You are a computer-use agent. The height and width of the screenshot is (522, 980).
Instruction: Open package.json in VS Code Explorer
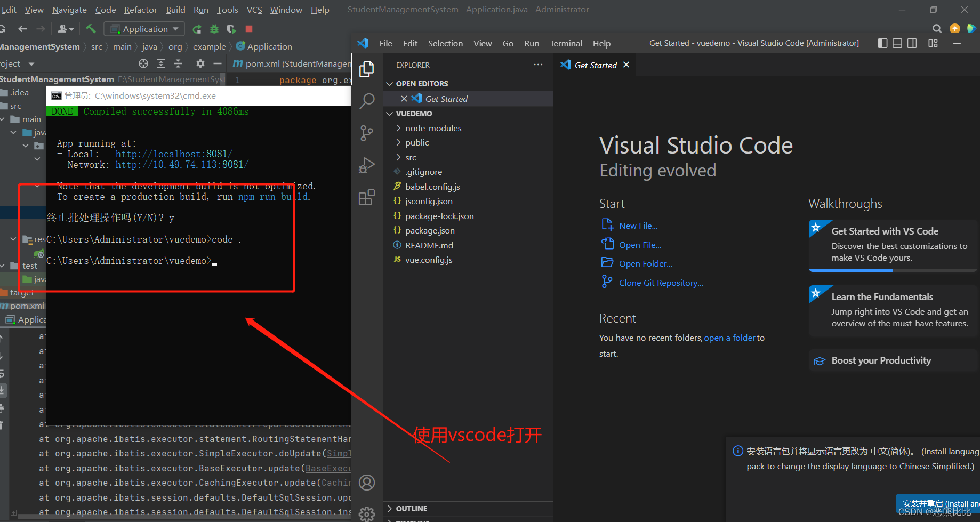[x=430, y=230]
